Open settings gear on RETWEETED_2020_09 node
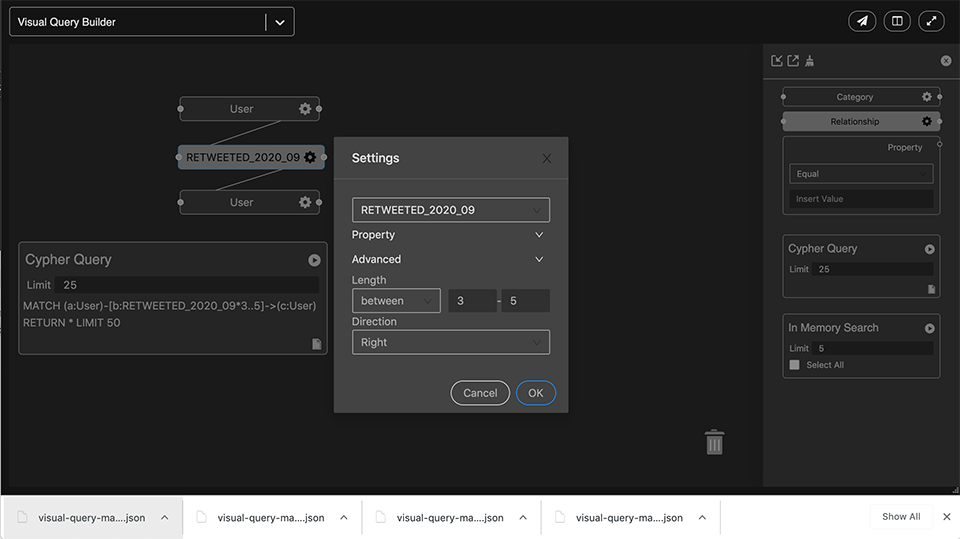Viewport: 960px width, 539px height. point(310,157)
